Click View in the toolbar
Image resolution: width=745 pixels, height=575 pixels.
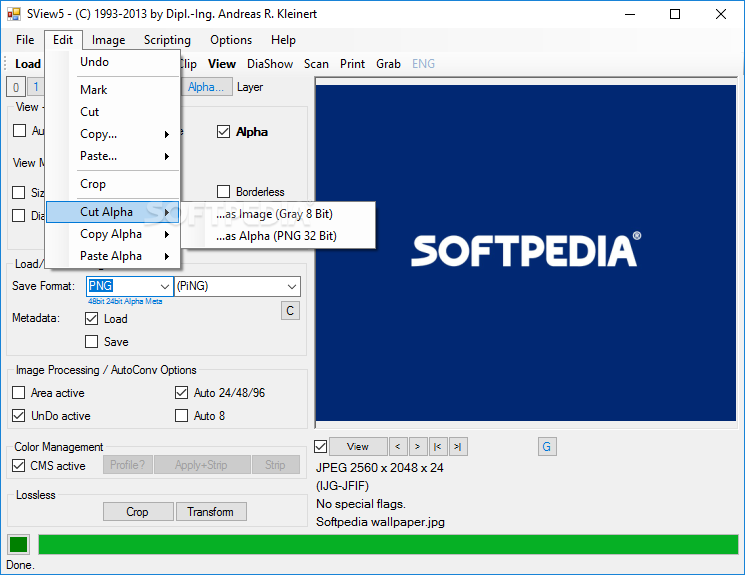click(x=222, y=64)
